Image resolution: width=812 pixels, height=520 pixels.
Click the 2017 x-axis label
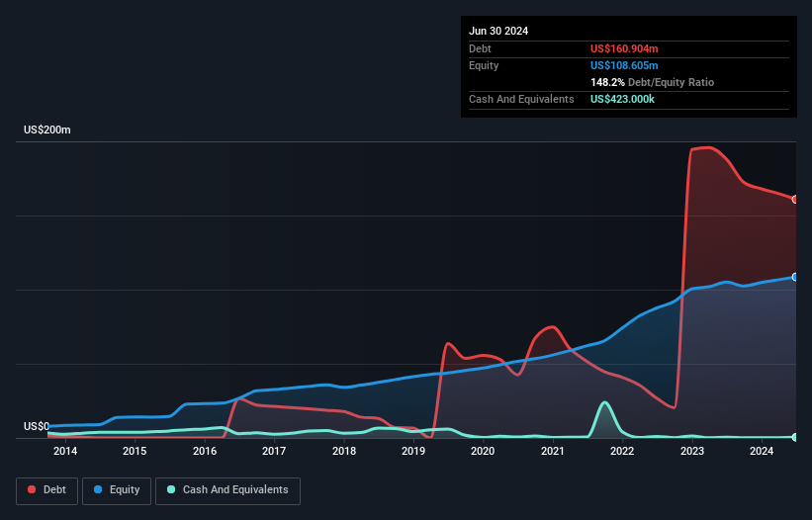pos(274,451)
